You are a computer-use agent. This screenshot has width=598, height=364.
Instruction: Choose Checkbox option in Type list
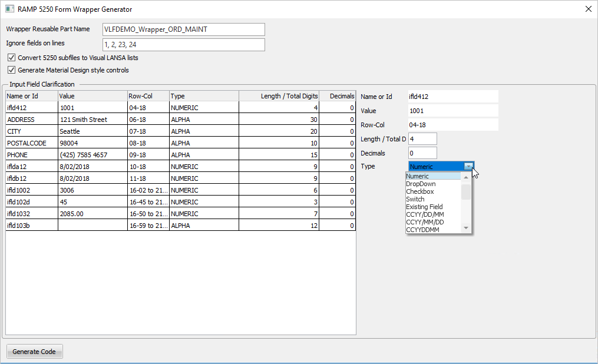click(419, 192)
